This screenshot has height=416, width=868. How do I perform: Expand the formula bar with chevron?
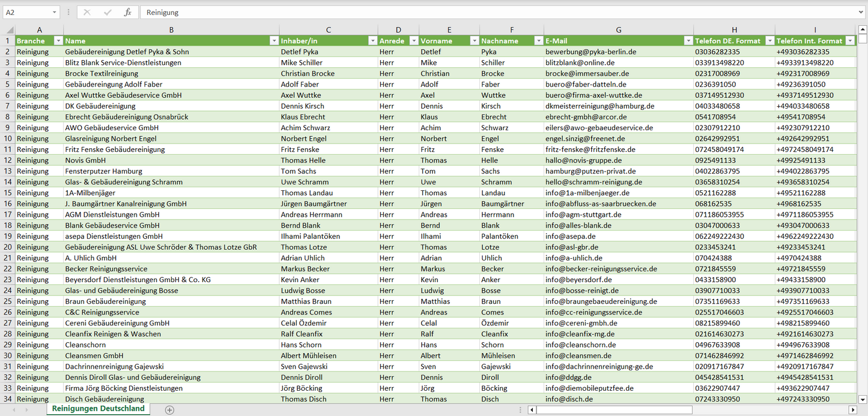coord(861,12)
